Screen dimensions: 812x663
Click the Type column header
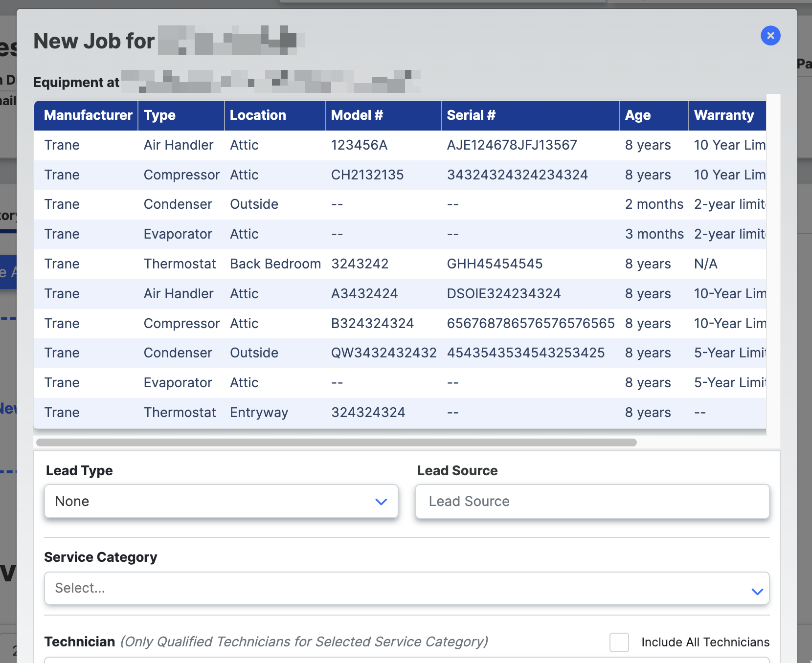tap(160, 115)
